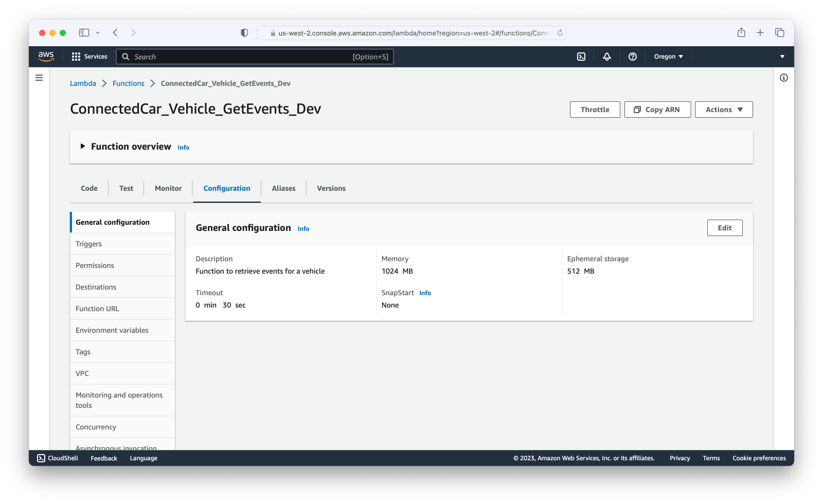Open Concurrency configuration section
The height and width of the screenshot is (504, 823).
click(x=122, y=427)
